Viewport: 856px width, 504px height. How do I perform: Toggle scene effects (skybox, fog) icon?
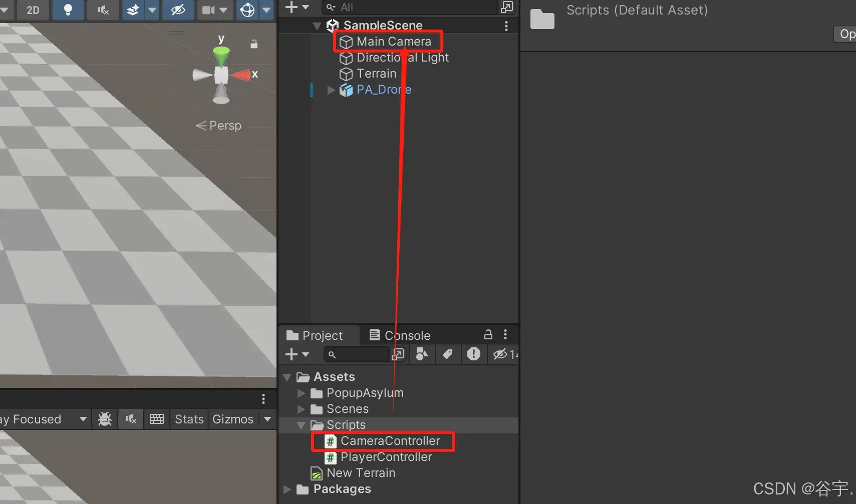[133, 10]
